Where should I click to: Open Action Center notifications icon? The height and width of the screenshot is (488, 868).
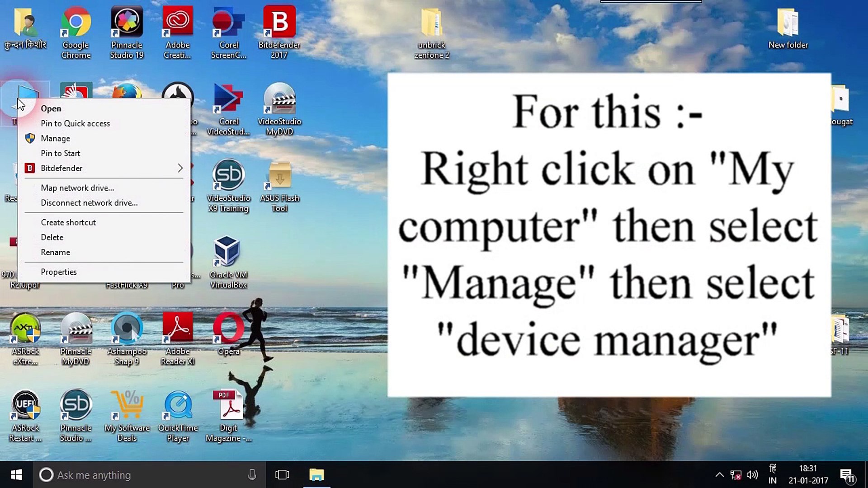[847, 475]
